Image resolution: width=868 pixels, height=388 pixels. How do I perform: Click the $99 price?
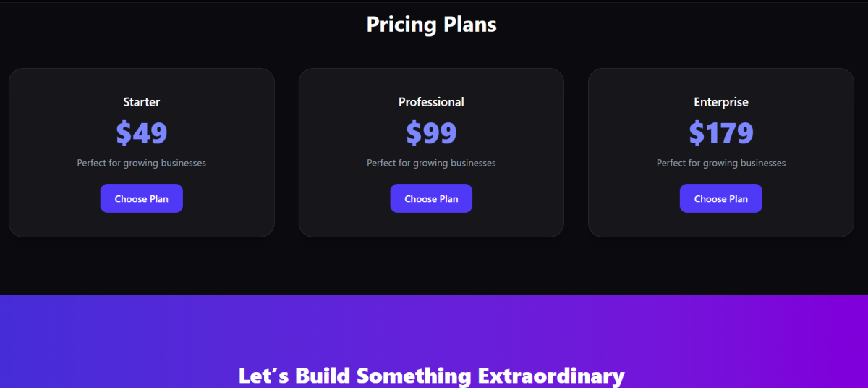click(x=431, y=133)
